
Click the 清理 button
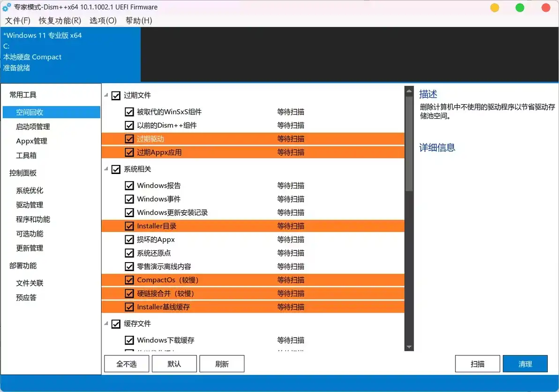click(525, 364)
